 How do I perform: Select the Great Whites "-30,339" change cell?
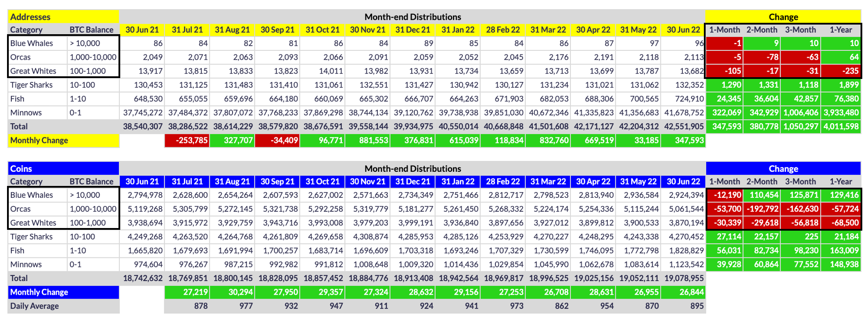click(x=725, y=223)
